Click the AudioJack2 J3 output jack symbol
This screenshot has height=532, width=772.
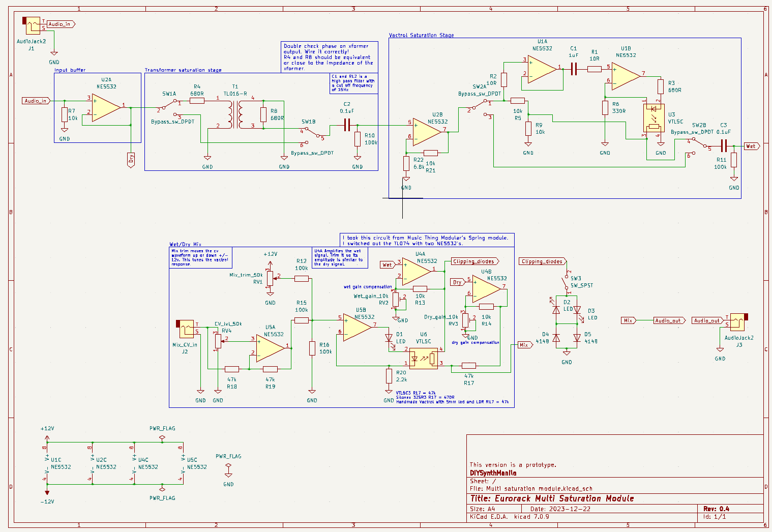tap(738, 322)
